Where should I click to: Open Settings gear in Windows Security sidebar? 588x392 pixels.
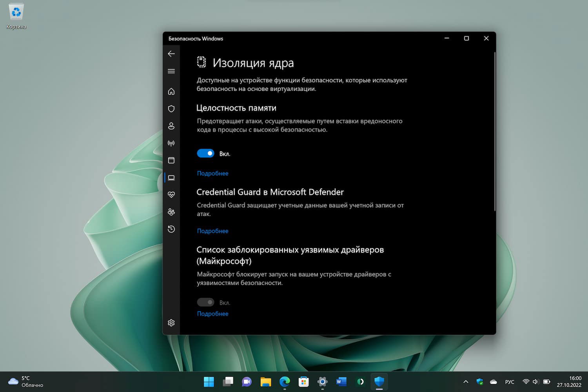tap(171, 323)
